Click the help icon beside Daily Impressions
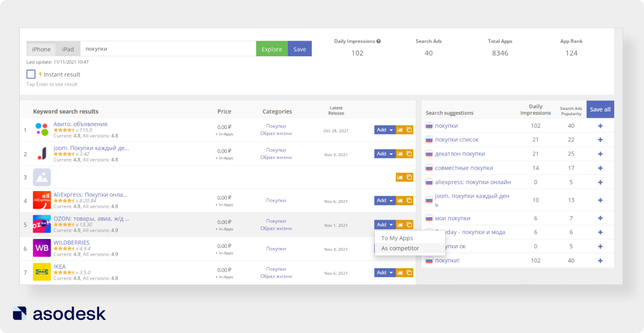This screenshot has height=333, width=644. 379,41
